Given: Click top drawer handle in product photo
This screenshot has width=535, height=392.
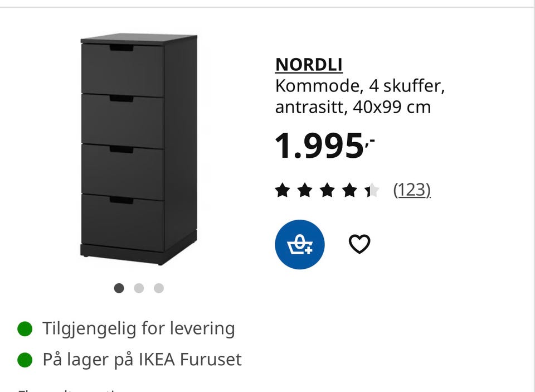Looking at the screenshot, I should pos(121,48).
